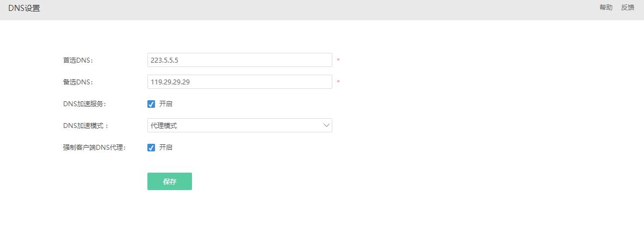Select the 首选DNS field label
644x226 pixels.
click(78, 60)
